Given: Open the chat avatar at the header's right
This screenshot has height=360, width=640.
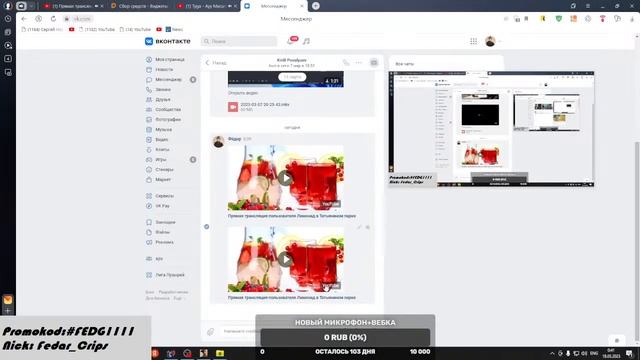Looking at the screenshot, I should coord(374,63).
